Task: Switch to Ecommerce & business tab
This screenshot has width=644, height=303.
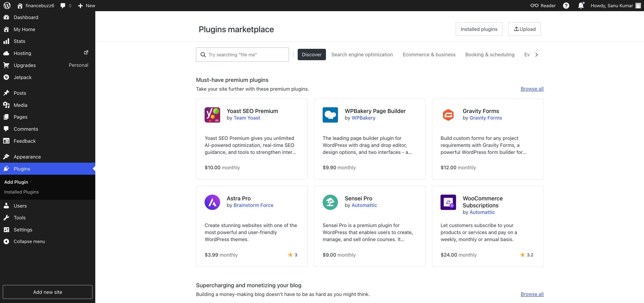Action: click(429, 55)
